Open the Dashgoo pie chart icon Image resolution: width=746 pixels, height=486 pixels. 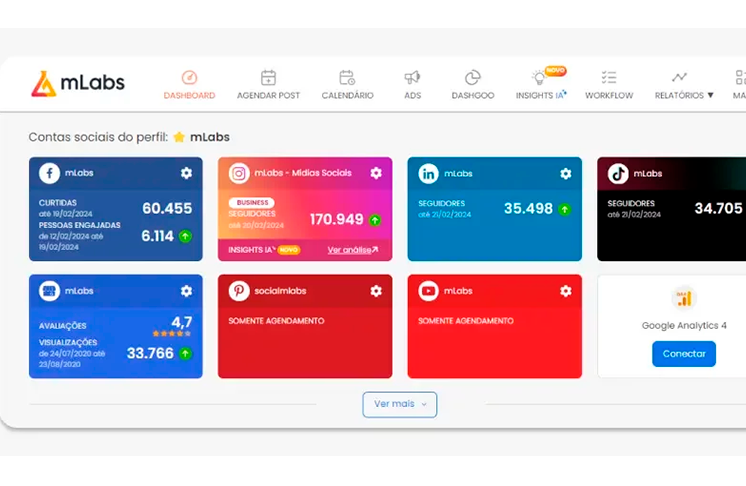click(472, 78)
